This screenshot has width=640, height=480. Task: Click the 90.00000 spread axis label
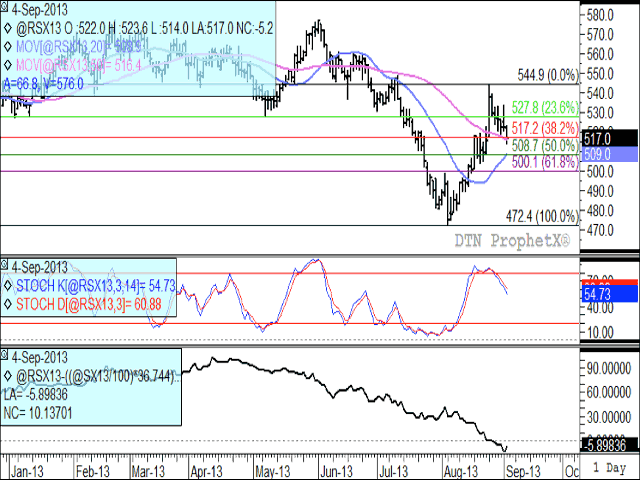(609, 369)
